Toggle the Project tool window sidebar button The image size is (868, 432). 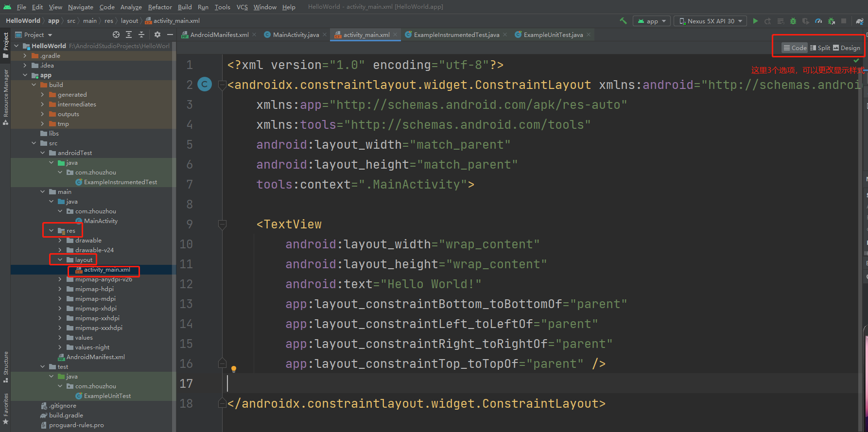[x=5, y=45]
